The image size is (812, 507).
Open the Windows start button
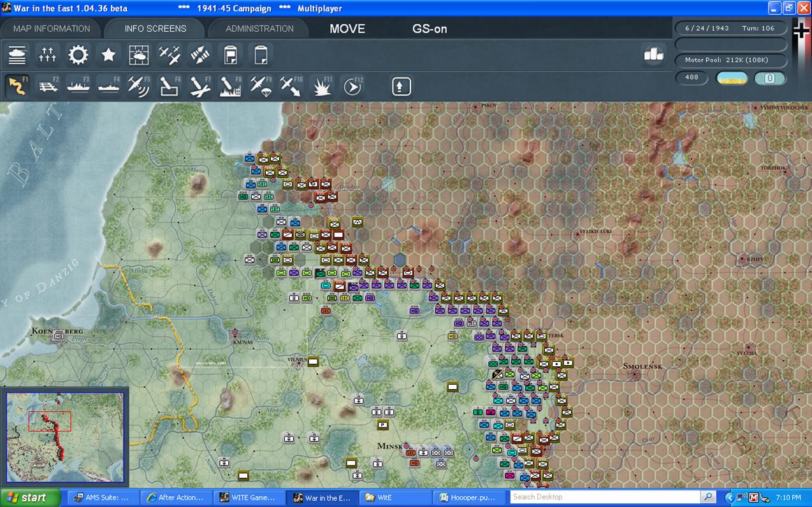pyautogui.click(x=31, y=497)
